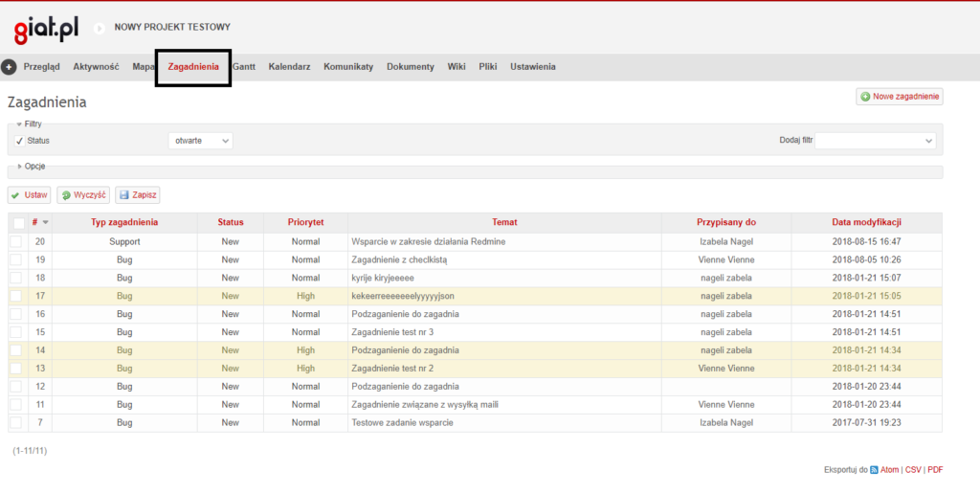This screenshot has width=980, height=494.
Task: Export the list as CSV
Action: pyautogui.click(x=913, y=470)
